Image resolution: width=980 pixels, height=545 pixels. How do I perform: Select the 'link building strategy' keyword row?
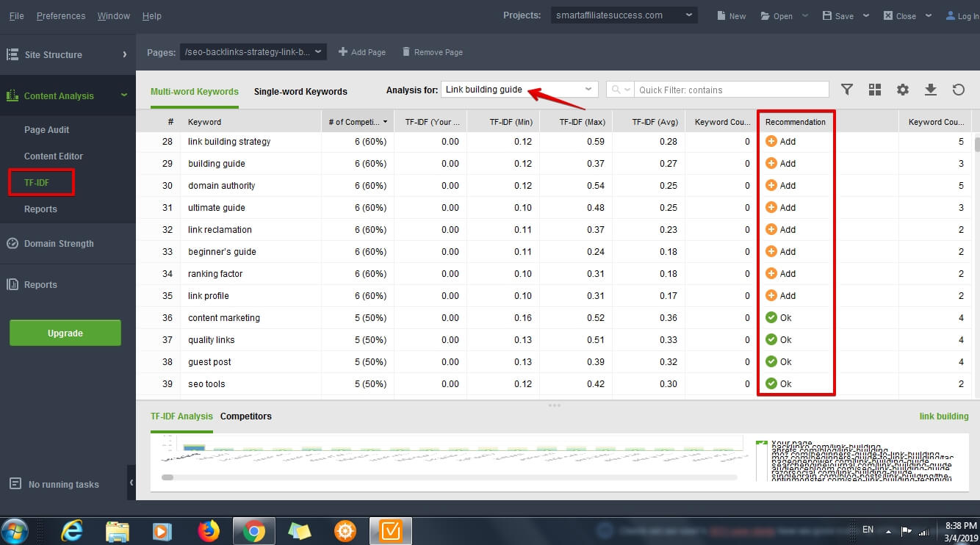click(x=555, y=141)
